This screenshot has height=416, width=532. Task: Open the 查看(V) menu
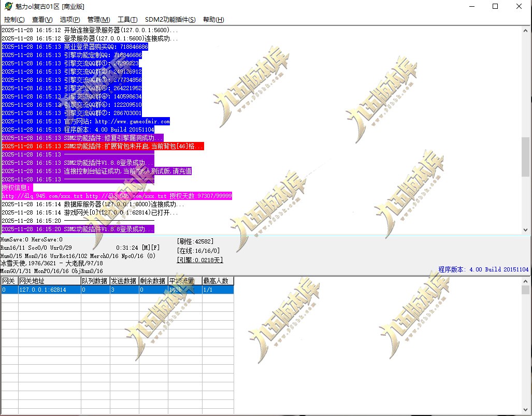42,20
